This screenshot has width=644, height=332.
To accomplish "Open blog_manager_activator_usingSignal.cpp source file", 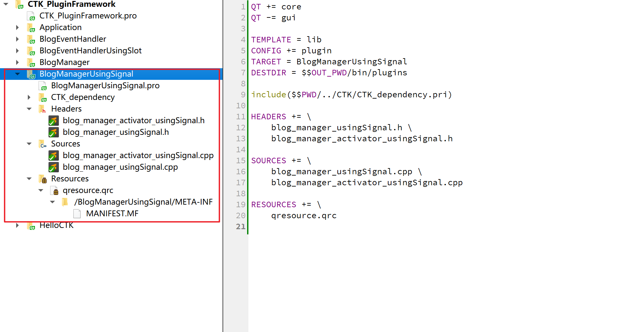I will click(x=138, y=155).
